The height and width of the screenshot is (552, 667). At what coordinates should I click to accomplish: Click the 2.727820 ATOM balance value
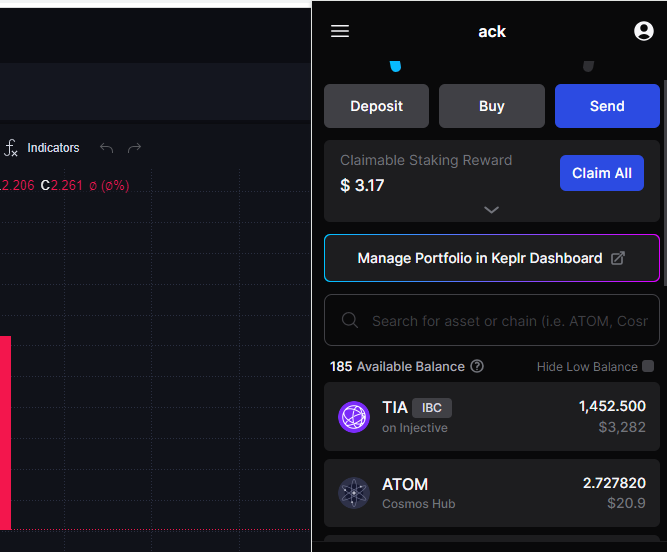coord(614,483)
